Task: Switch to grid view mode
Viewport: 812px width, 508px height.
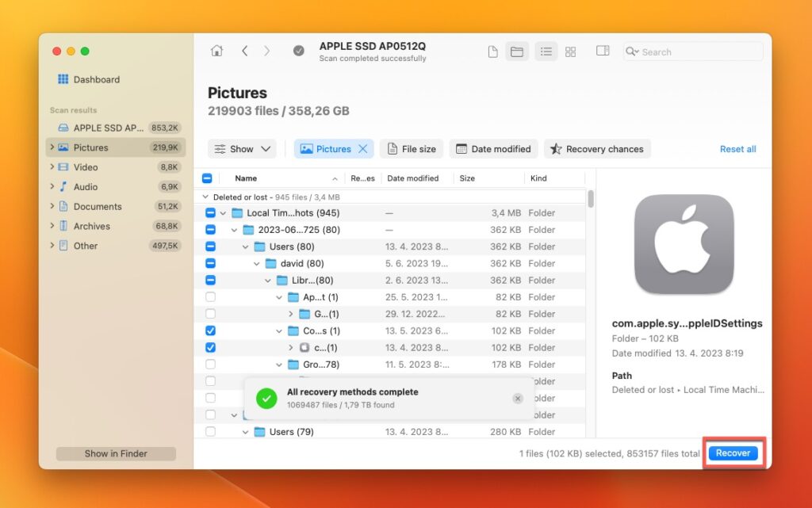Action: [571, 51]
